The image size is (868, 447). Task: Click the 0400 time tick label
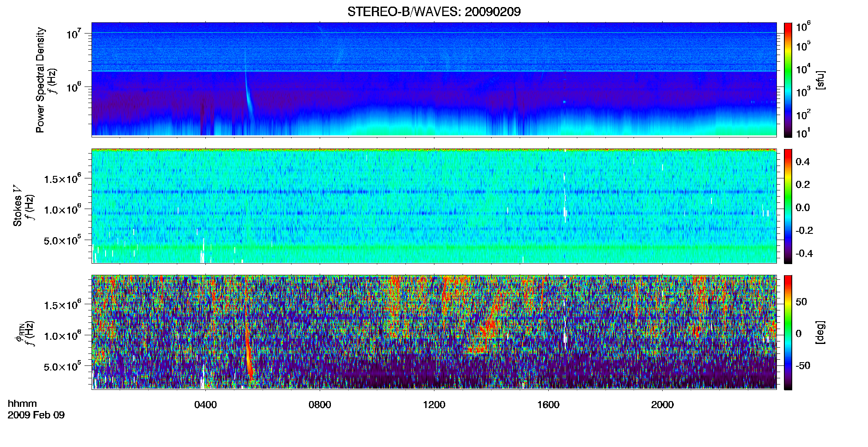pos(205,405)
